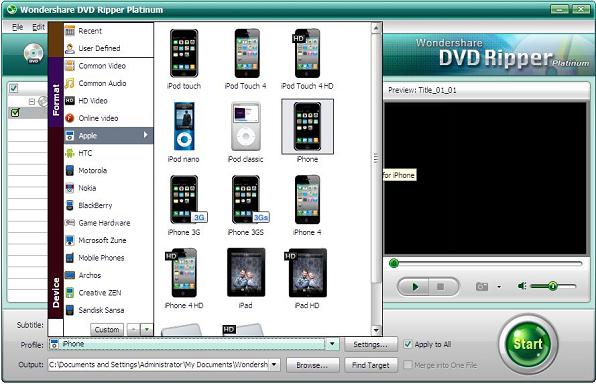Click the device list scrollbar down arrow
The width and height of the screenshot is (596, 384).
tap(376, 330)
